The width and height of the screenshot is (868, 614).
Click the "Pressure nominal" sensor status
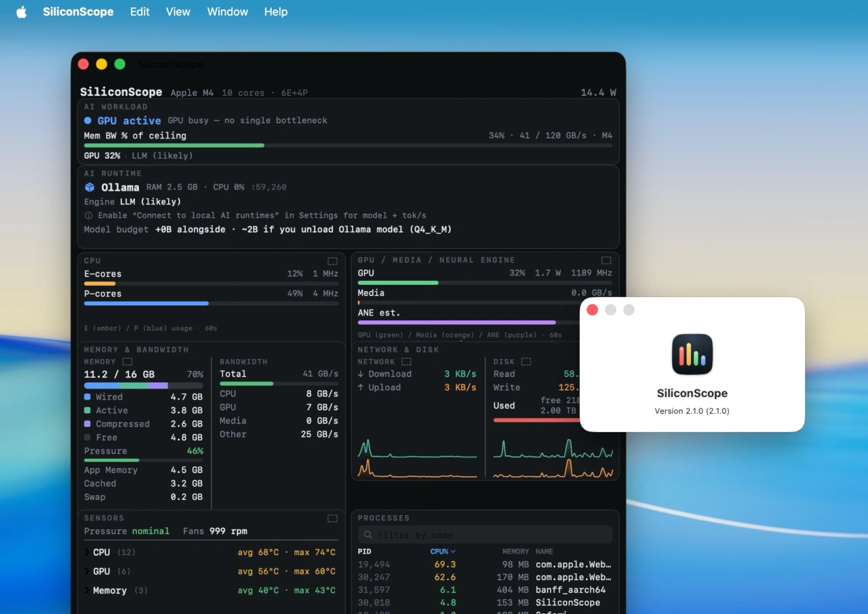click(127, 531)
